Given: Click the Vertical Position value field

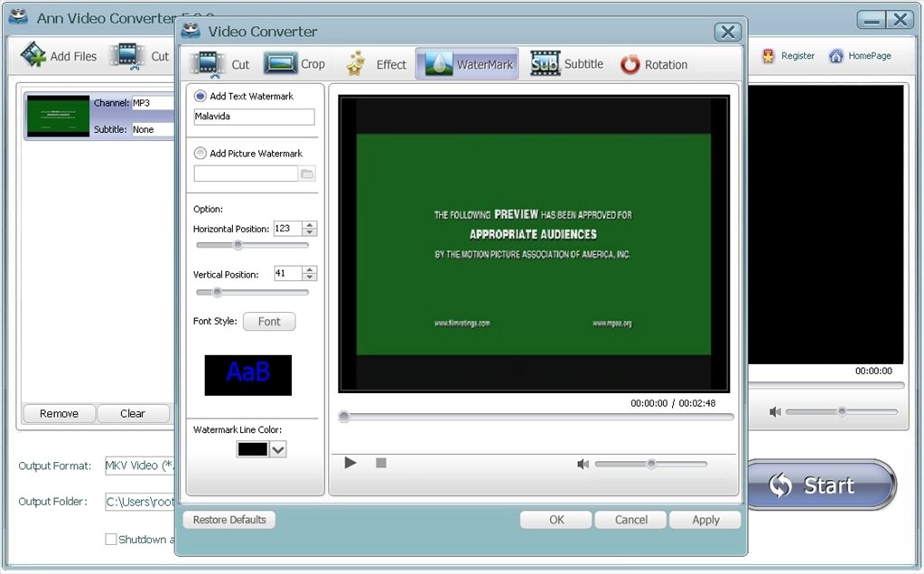Looking at the screenshot, I should pos(287,273).
